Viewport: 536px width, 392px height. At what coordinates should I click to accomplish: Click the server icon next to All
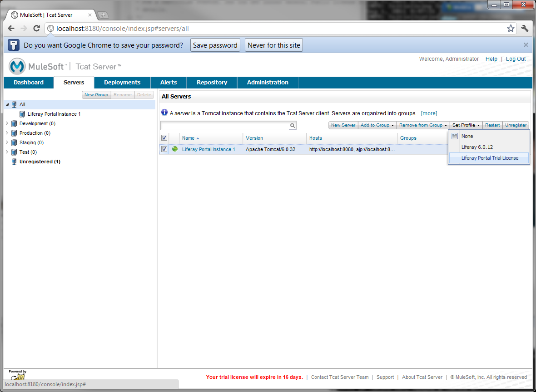[x=14, y=104]
